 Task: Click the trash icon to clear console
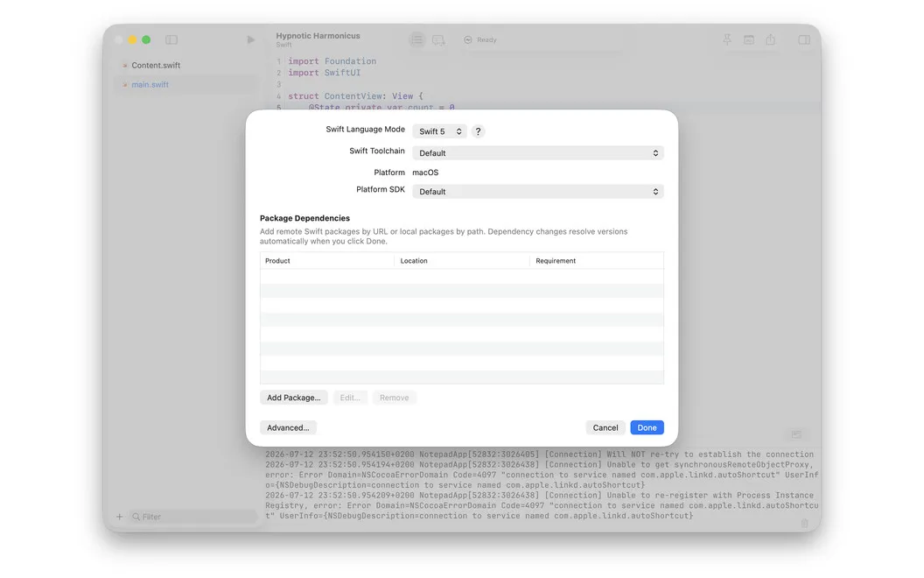coord(804,523)
